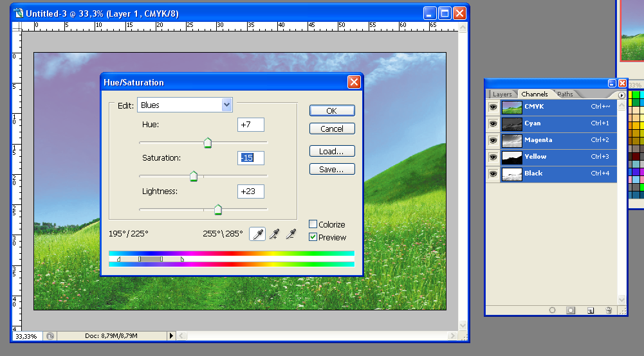Select the standard Eyedropper tool in Hue/Saturation
Viewport: 644px width, 356px height.
coord(257,234)
